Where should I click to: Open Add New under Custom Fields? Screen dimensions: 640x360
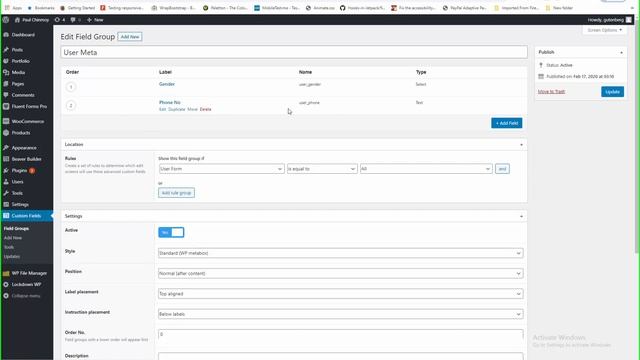pyautogui.click(x=13, y=238)
